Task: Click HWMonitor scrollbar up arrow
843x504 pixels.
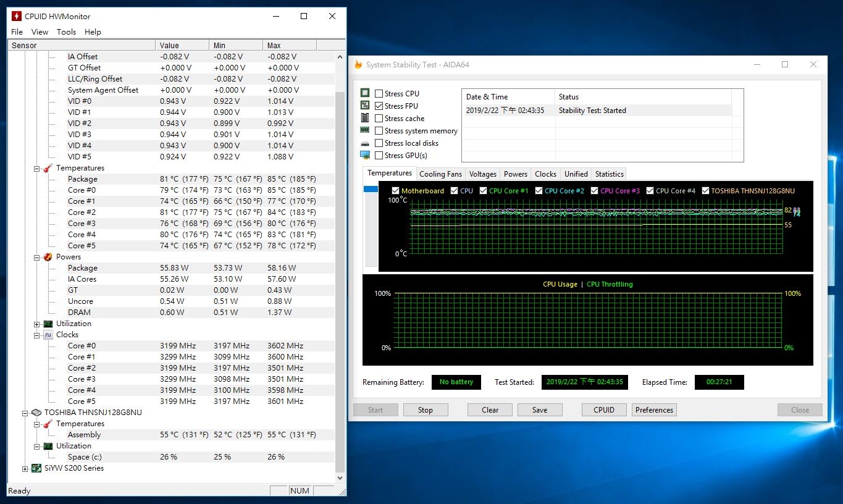Action: point(340,56)
